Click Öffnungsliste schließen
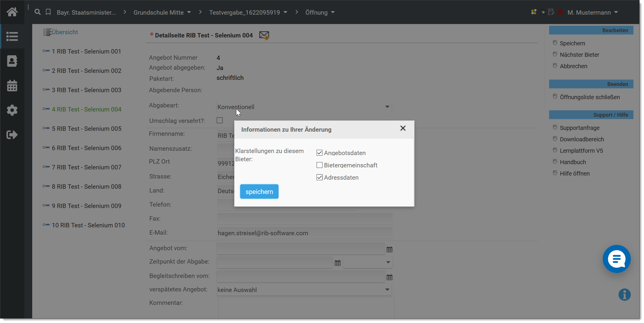Image resolution: width=644 pixels, height=323 pixels. [x=590, y=97]
